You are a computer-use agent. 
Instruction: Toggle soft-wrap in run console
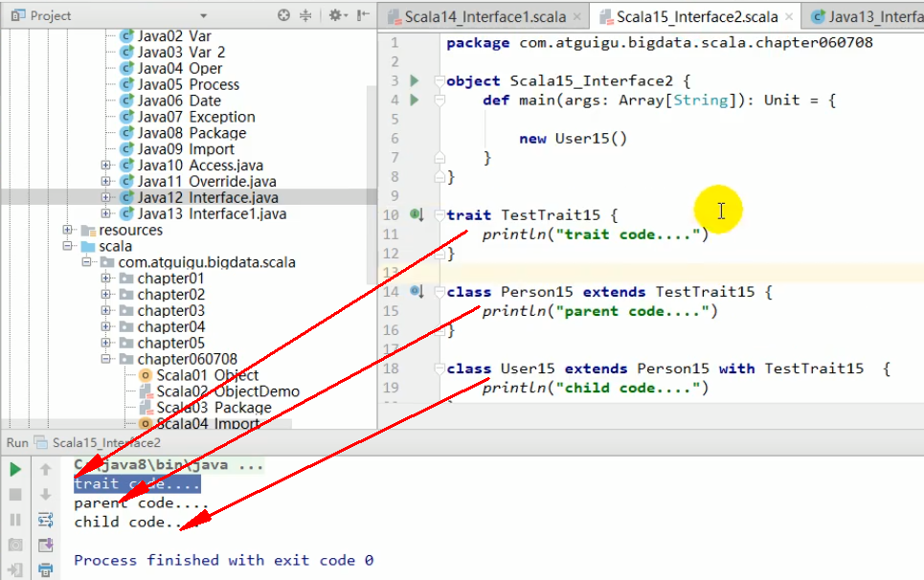click(45, 520)
